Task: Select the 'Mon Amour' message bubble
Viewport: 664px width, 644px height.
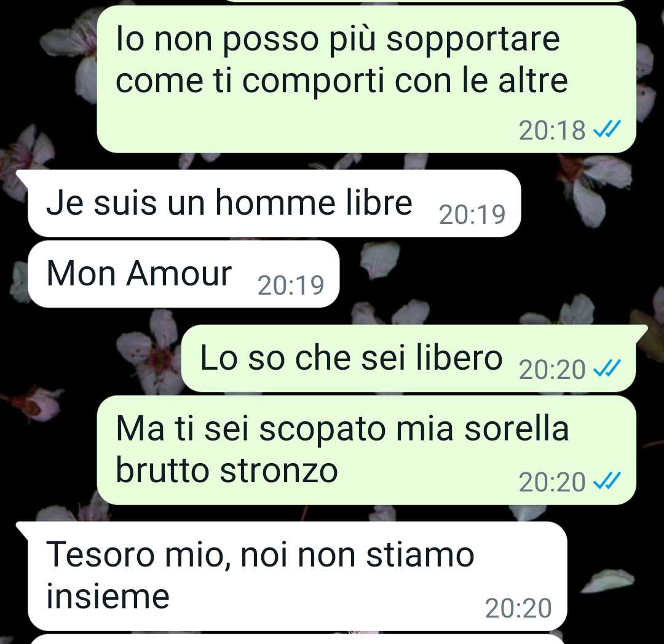Action: pyautogui.click(x=183, y=274)
